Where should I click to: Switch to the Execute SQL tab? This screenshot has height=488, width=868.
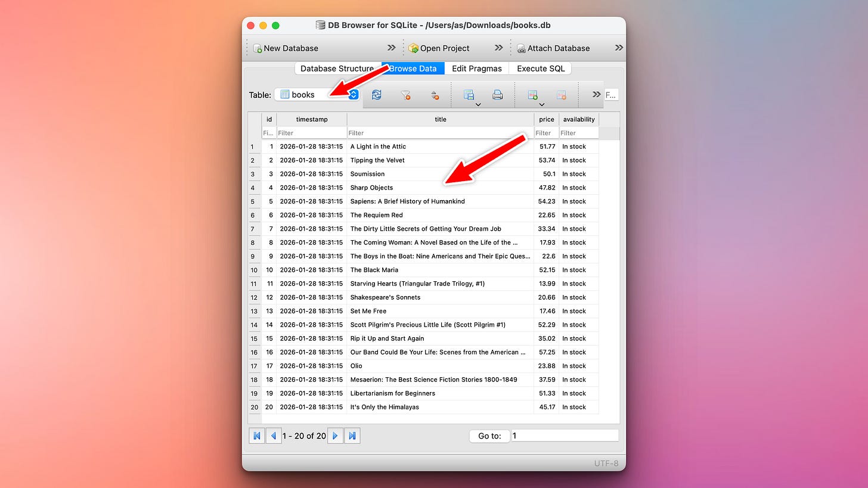(540, 69)
